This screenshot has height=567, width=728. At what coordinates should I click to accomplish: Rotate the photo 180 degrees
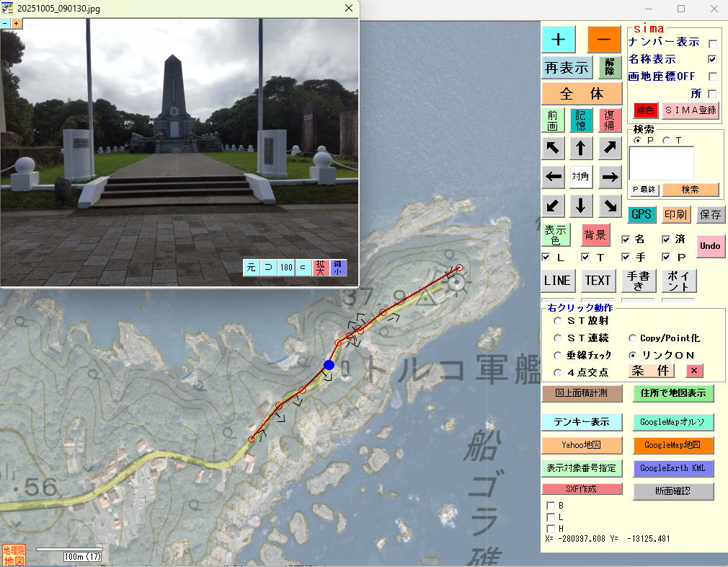click(x=286, y=268)
